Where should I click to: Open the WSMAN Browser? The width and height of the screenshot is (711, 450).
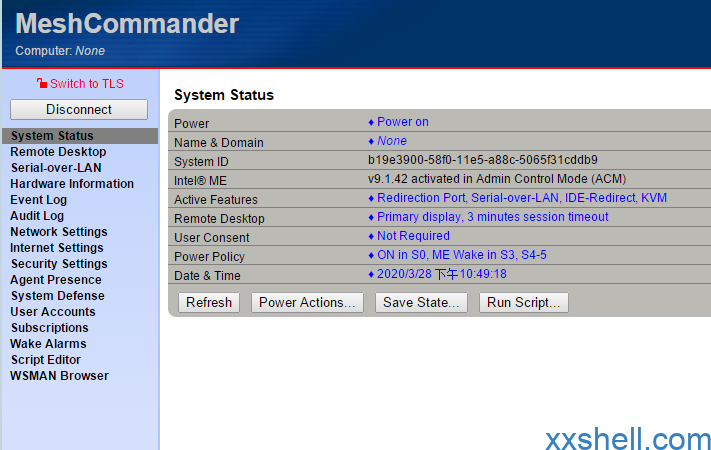pos(59,376)
